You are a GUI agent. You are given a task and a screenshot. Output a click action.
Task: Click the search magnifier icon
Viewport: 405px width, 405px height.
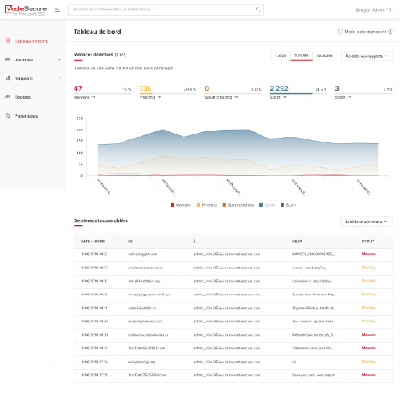coord(258,10)
